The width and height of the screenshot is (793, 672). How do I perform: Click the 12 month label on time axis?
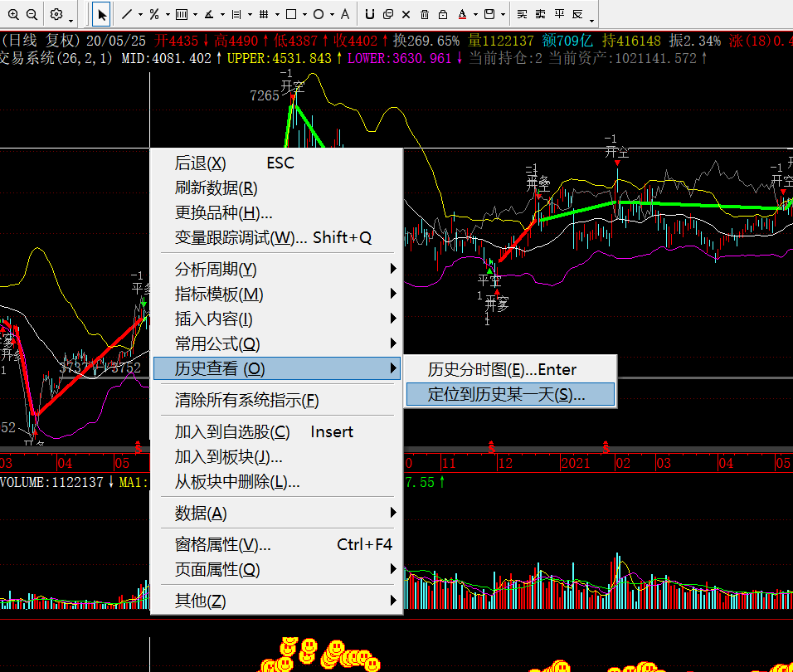[x=505, y=463]
